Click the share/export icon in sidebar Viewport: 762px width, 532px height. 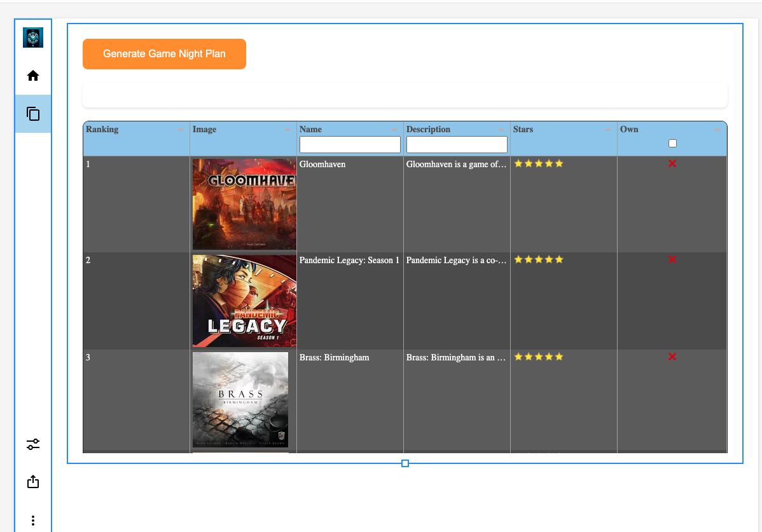33,482
